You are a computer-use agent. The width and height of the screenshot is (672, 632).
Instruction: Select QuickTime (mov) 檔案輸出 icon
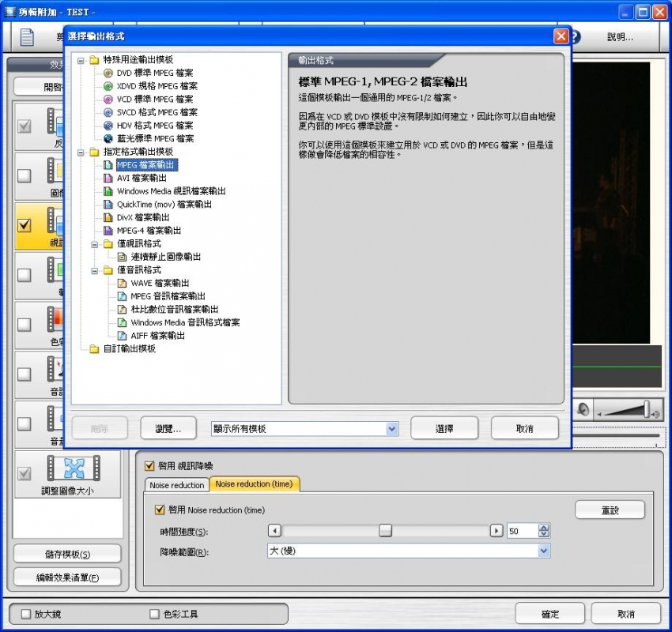point(109,204)
